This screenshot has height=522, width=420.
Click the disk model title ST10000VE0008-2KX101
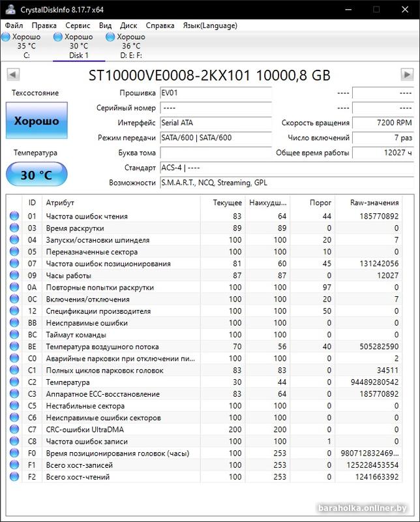coord(169,75)
